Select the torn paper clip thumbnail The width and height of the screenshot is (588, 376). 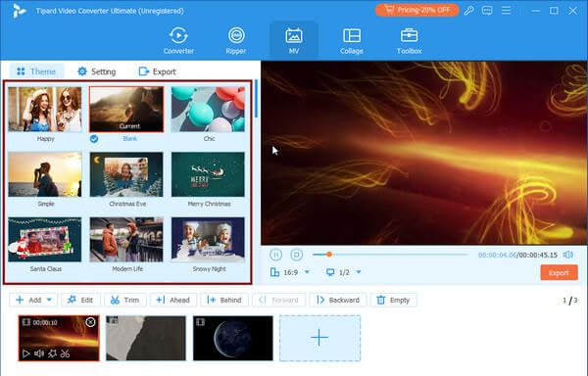tap(146, 338)
